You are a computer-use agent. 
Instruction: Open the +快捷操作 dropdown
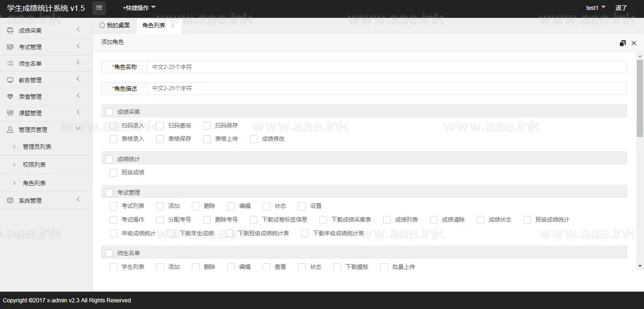pos(139,8)
